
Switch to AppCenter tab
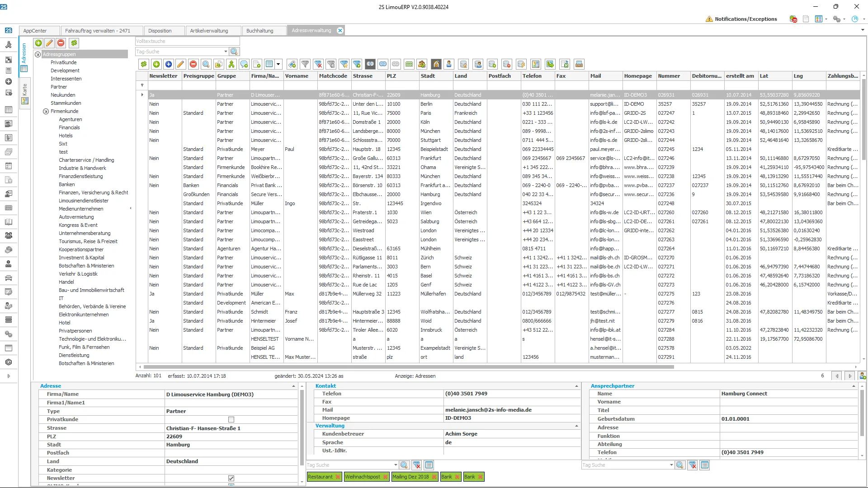[39, 31]
